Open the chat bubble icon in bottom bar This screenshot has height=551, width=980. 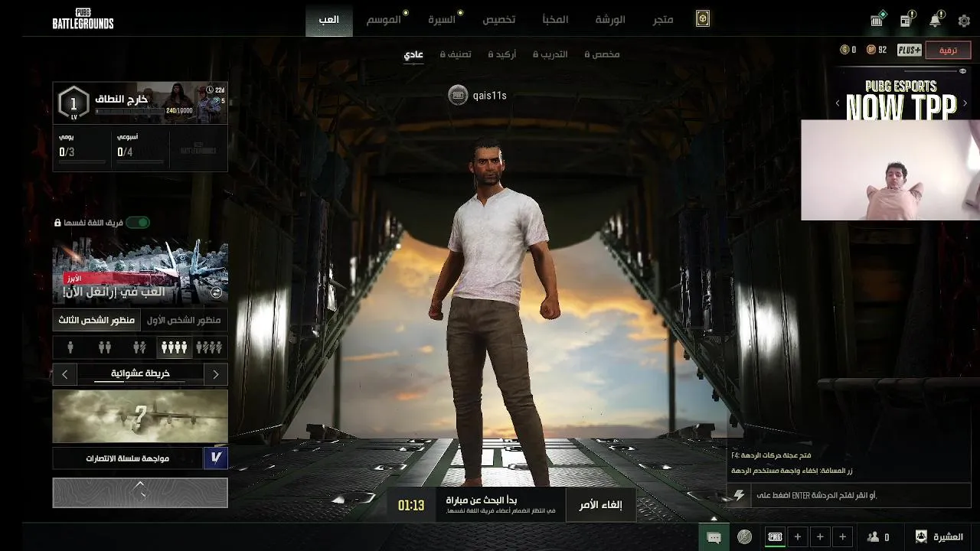point(714,537)
